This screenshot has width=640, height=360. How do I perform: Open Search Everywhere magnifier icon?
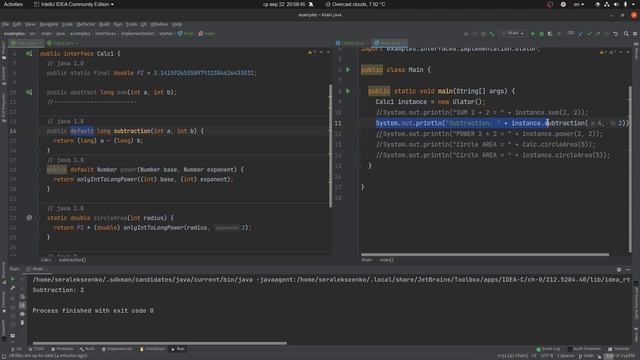[x=626, y=34]
